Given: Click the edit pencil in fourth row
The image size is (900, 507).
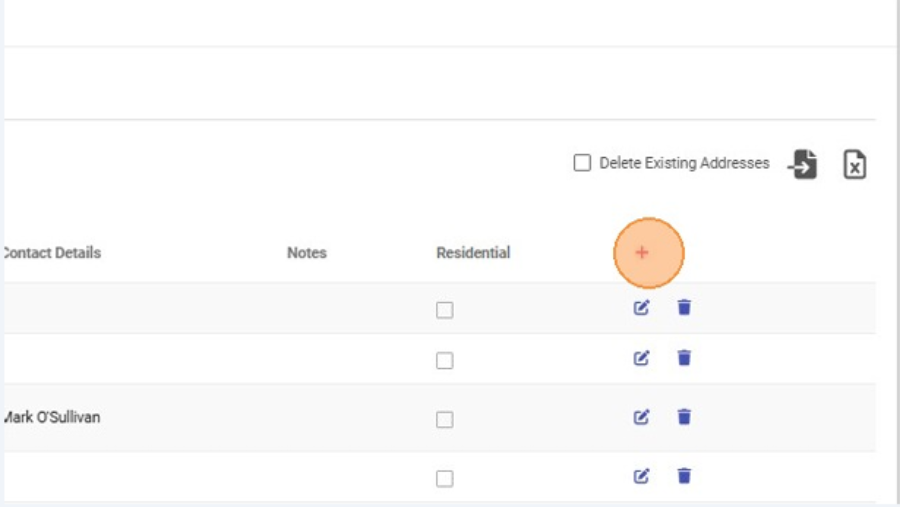Looking at the screenshot, I should click(x=642, y=476).
